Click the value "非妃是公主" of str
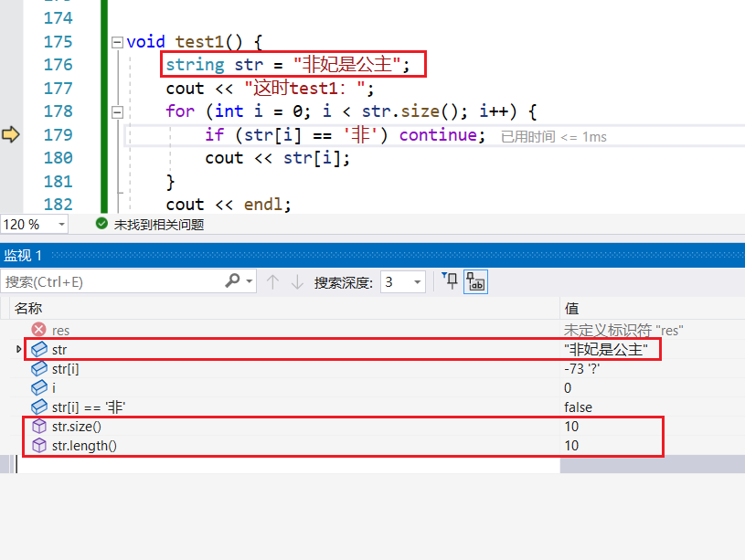Viewport: 745px width, 560px height. 606,350
